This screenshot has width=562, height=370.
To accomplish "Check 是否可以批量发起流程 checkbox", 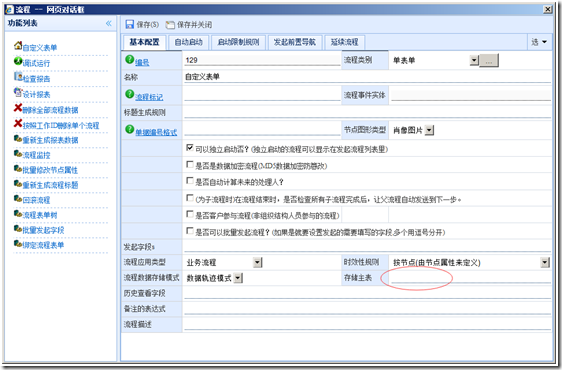I will tap(190, 231).
